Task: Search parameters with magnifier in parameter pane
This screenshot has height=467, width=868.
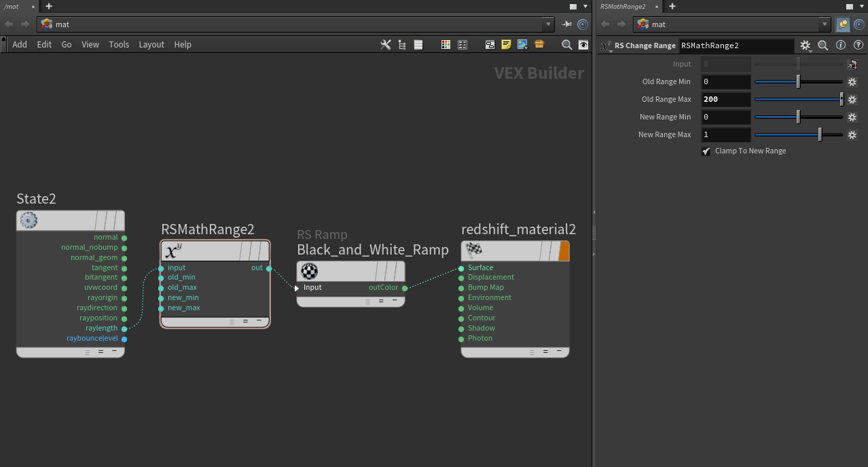Action: point(823,45)
